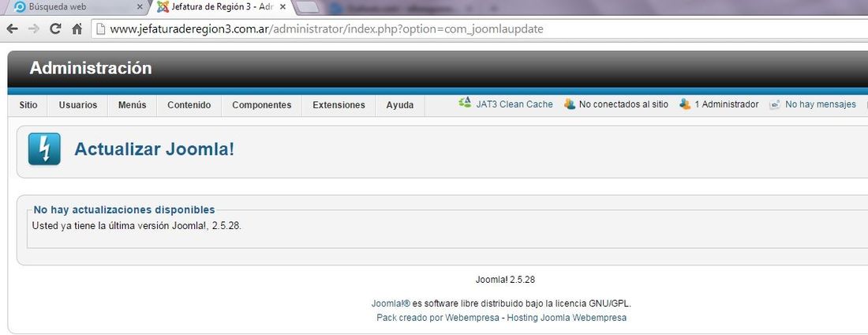868x335 pixels.
Task: Click the Búsqueda web tab favicon
Action: coord(20,7)
